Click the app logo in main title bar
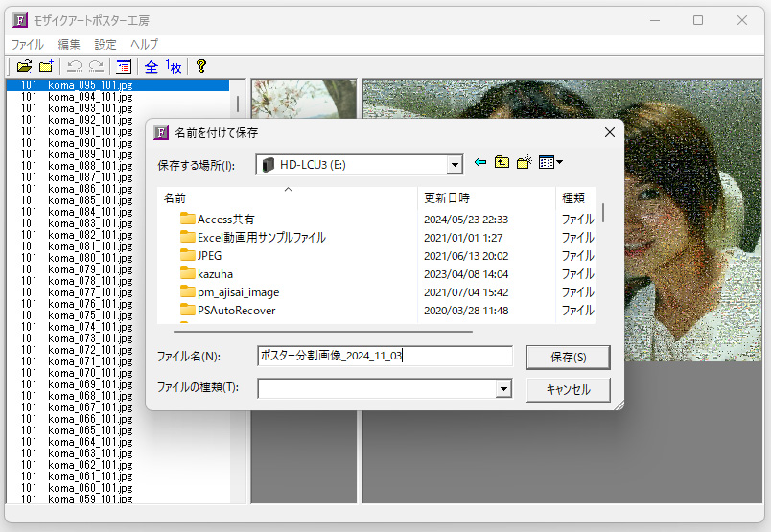The width and height of the screenshot is (771, 532). click(20, 21)
